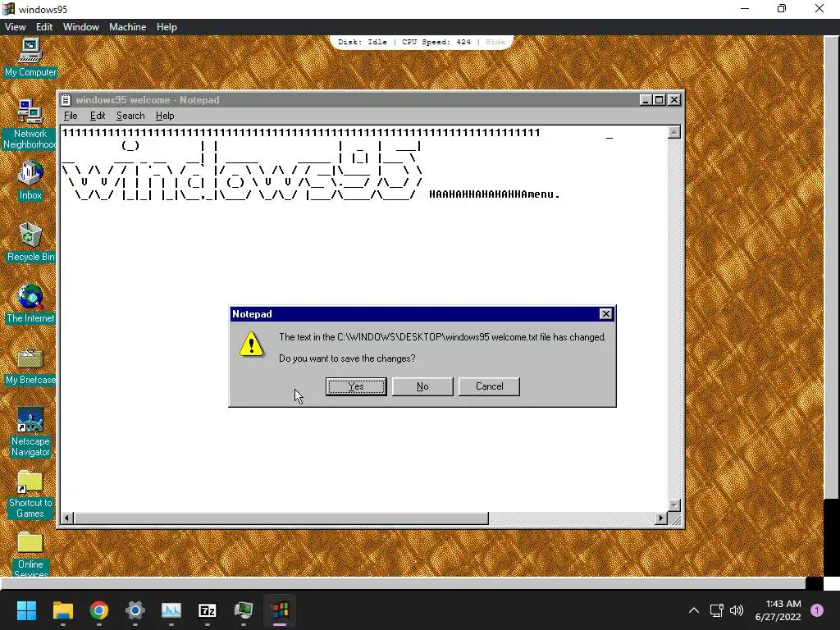The image size is (840, 630).
Task: Open Notepad Search menu
Action: pos(130,116)
